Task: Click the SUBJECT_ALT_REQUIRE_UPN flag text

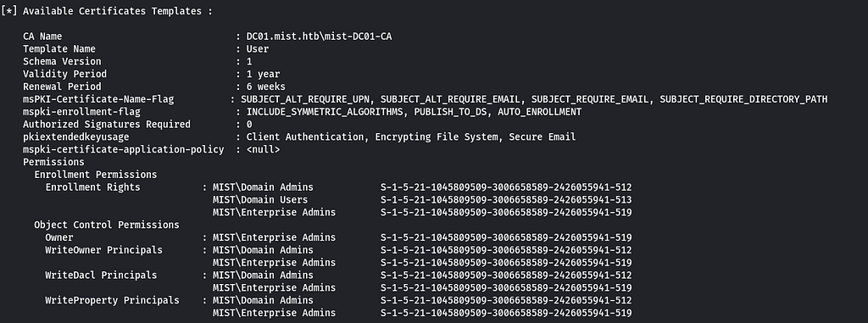Action: (306, 99)
